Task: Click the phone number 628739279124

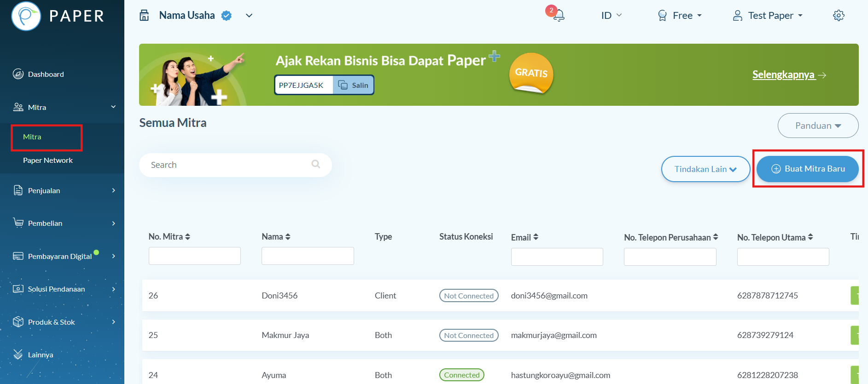Action: (765, 335)
